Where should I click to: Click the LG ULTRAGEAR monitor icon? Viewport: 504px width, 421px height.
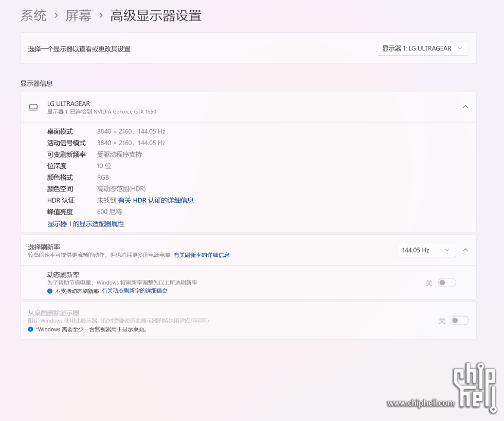(x=33, y=107)
